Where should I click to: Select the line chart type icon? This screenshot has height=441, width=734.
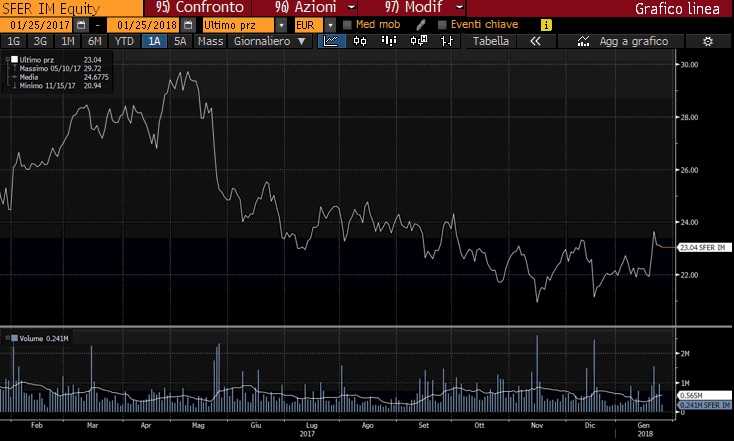click(x=331, y=41)
